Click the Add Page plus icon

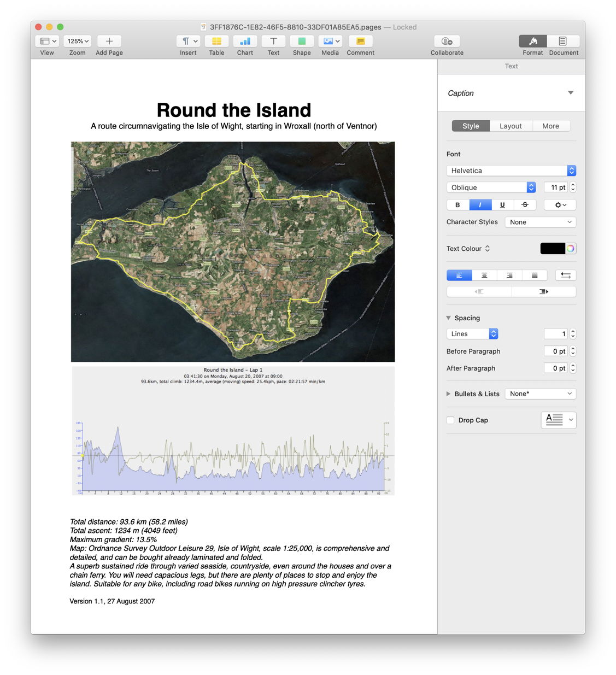(109, 41)
